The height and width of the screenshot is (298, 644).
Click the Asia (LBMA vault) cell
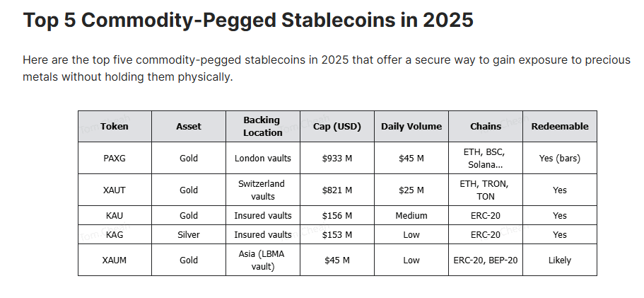(x=263, y=260)
